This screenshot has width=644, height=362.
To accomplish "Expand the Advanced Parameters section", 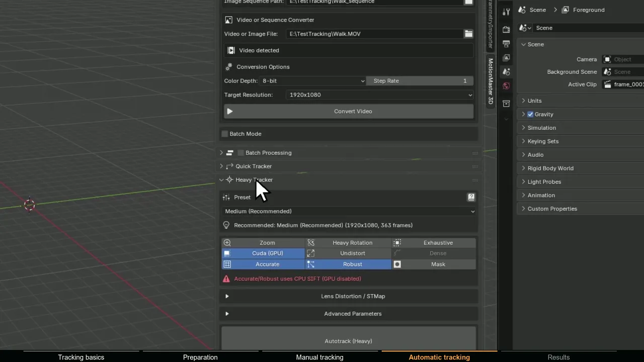I will (x=349, y=314).
